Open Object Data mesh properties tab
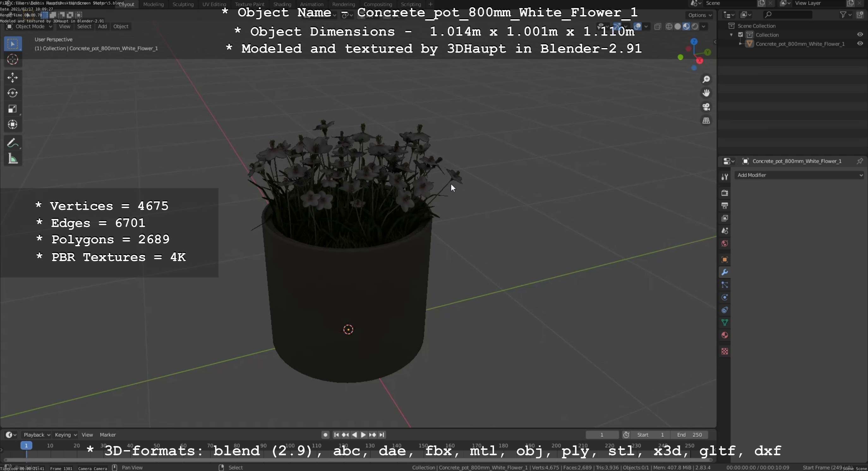Image resolution: width=868 pixels, height=471 pixels. pos(725,323)
